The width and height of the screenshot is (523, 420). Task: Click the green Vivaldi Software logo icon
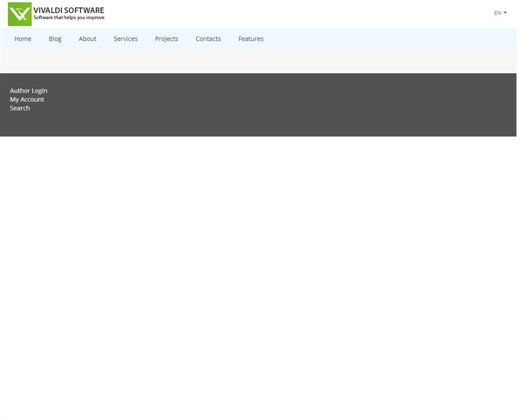[x=19, y=14]
